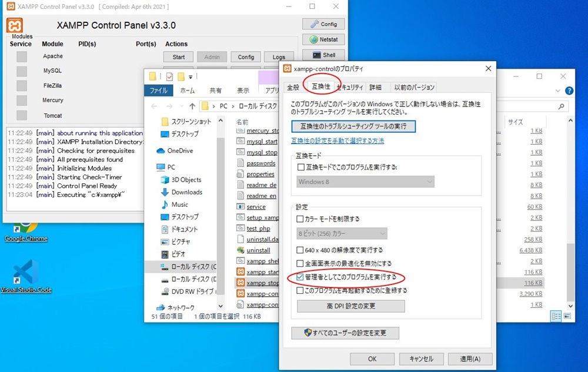Screen dimensions: 588x372
Task: Select 3D Objects folder
Action: coord(182,179)
